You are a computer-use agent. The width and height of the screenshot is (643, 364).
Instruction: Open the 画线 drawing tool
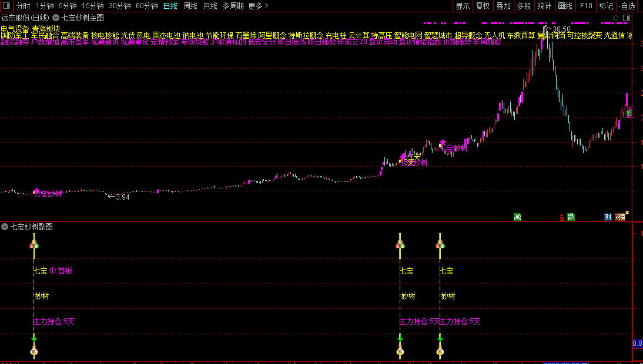pyautogui.click(x=565, y=6)
